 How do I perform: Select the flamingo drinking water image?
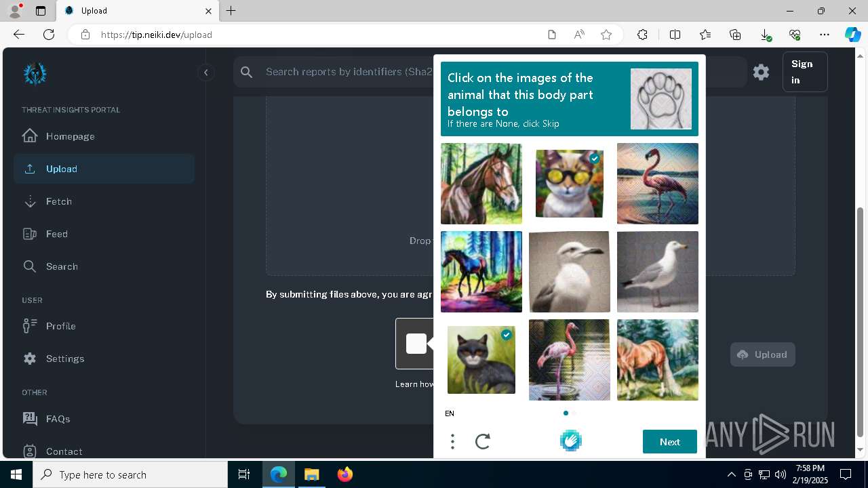pos(570,360)
